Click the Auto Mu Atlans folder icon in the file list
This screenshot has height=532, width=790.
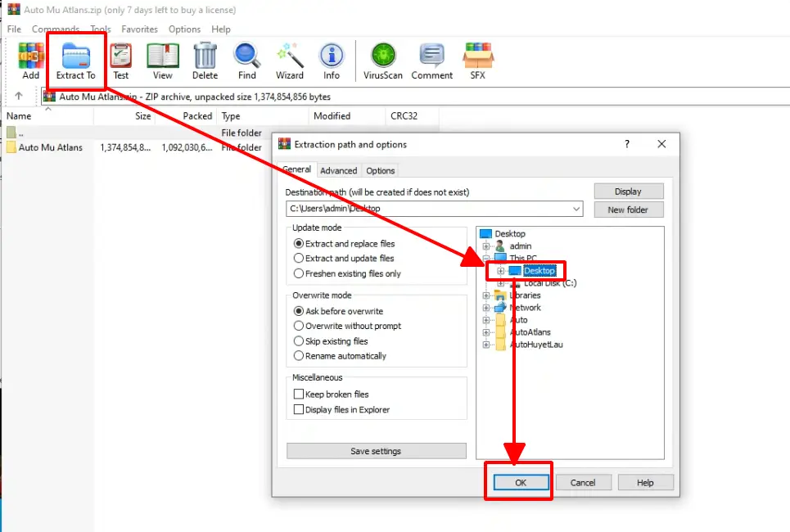pyautogui.click(x=11, y=147)
